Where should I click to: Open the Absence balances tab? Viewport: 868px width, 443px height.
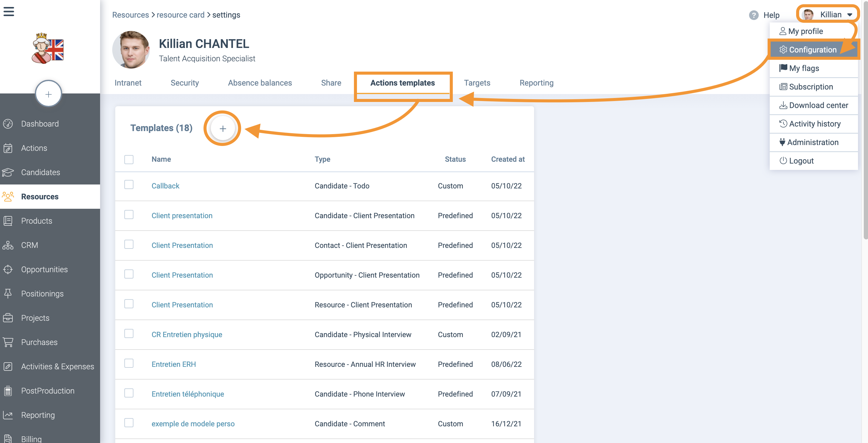point(260,83)
